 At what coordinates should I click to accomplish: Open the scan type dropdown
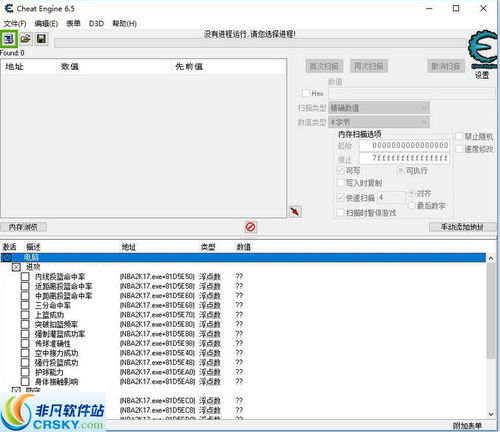(x=379, y=108)
